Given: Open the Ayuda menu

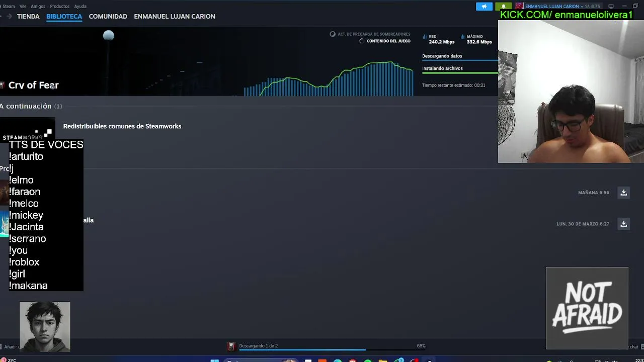Looking at the screenshot, I should pyautogui.click(x=80, y=6).
